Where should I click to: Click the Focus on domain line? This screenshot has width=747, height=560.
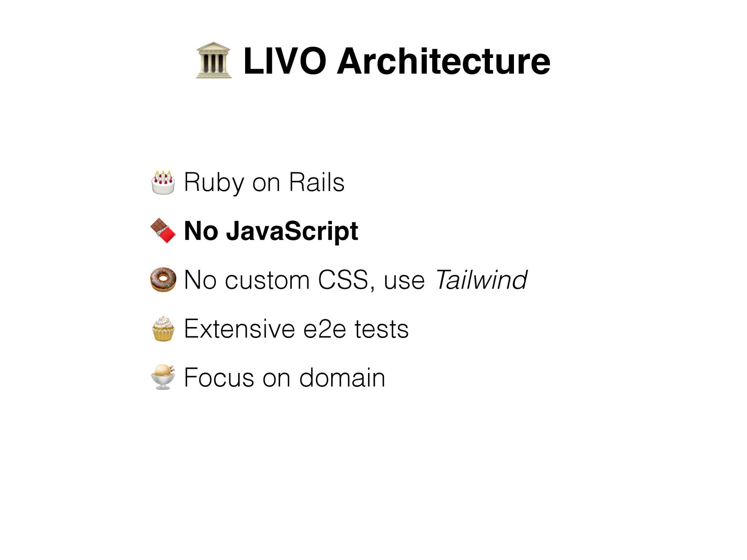(x=284, y=378)
